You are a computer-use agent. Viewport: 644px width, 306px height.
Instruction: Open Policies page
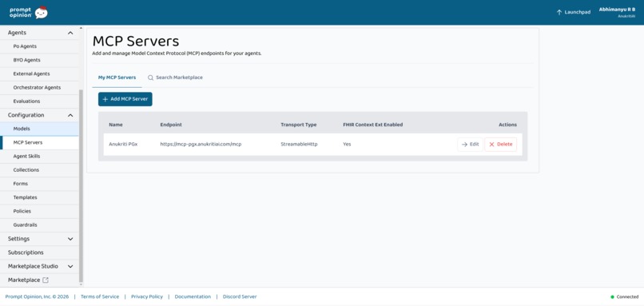coord(39,211)
